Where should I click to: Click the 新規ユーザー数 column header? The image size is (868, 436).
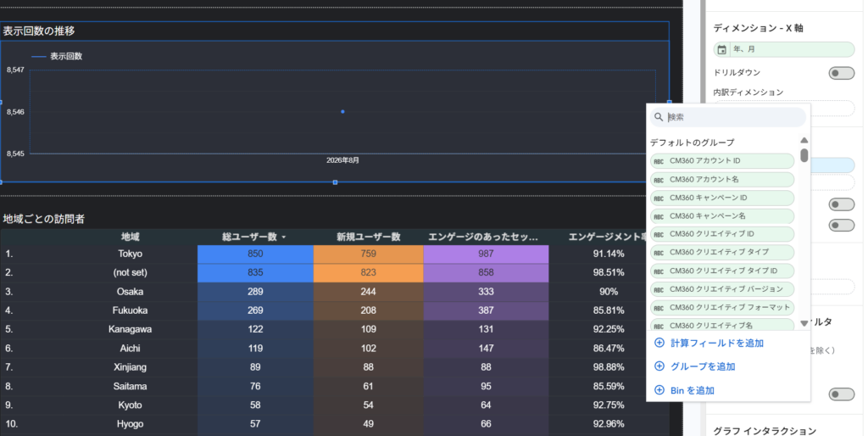[368, 237]
